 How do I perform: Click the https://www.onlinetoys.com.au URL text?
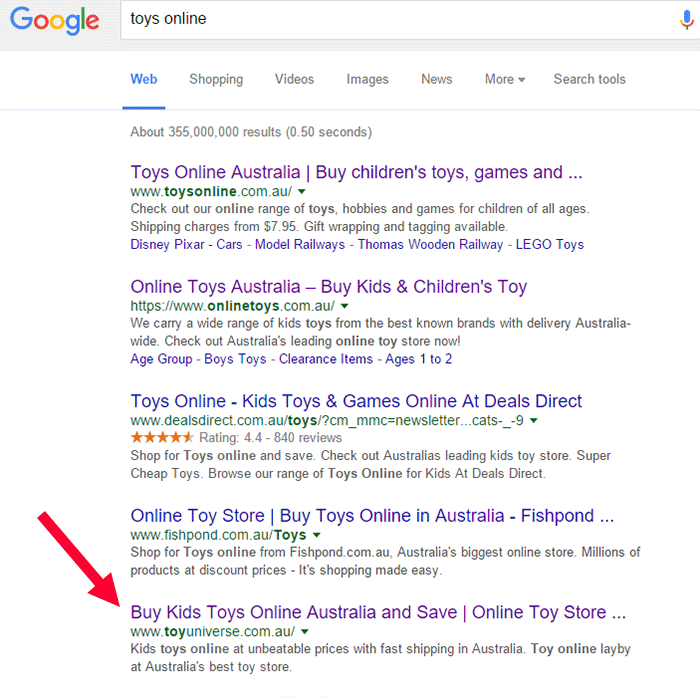[232, 306]
